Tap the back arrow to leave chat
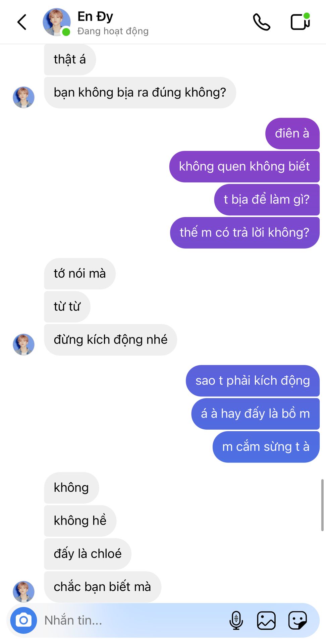Screen dimensions: 326x644 [x=22, y=22]
